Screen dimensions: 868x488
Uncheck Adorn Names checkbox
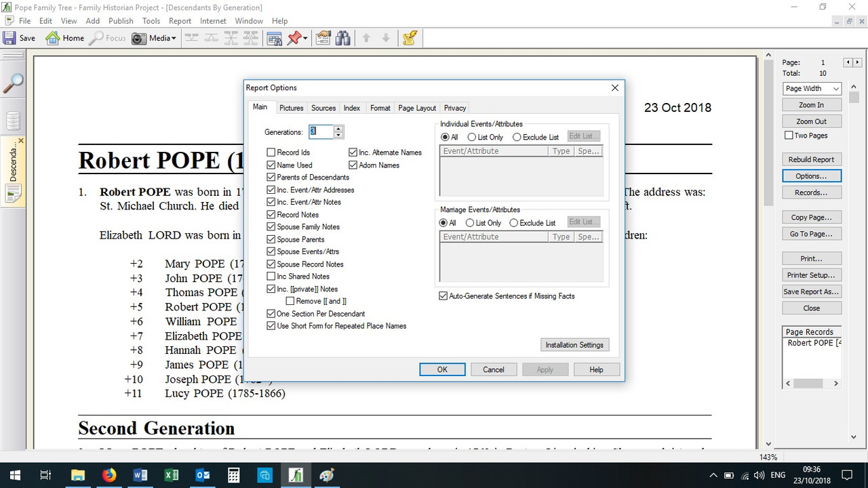(x=353, y=165)
